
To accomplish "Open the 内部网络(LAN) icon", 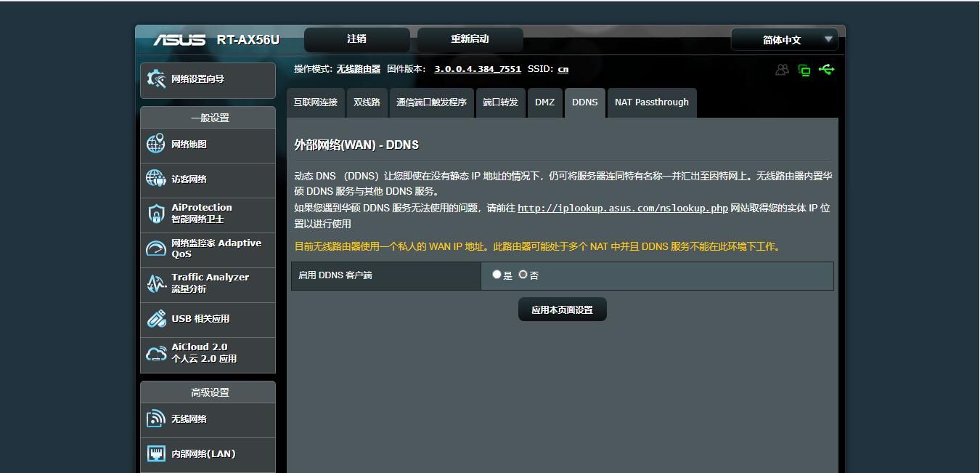I will (156, 453).
